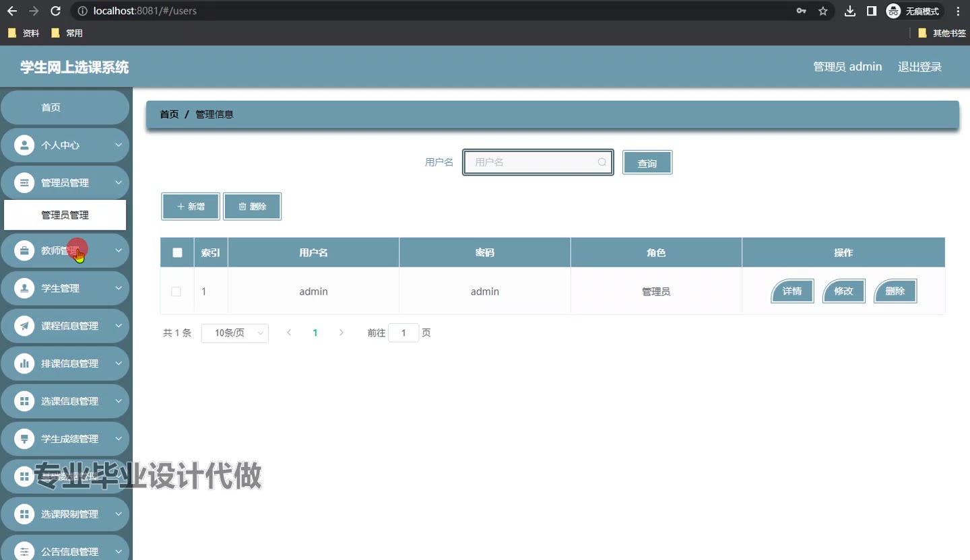Select page 1 in pagination
970x560 pixels.
point(315,332)
